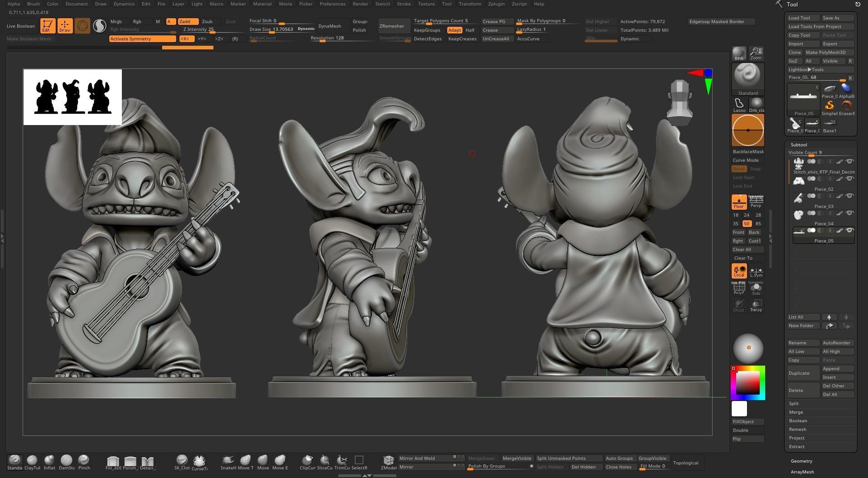The width and height of the screenshot is (868, 478).
Task: Adjust the Draw Size slider
Action: tap(282, 30)
